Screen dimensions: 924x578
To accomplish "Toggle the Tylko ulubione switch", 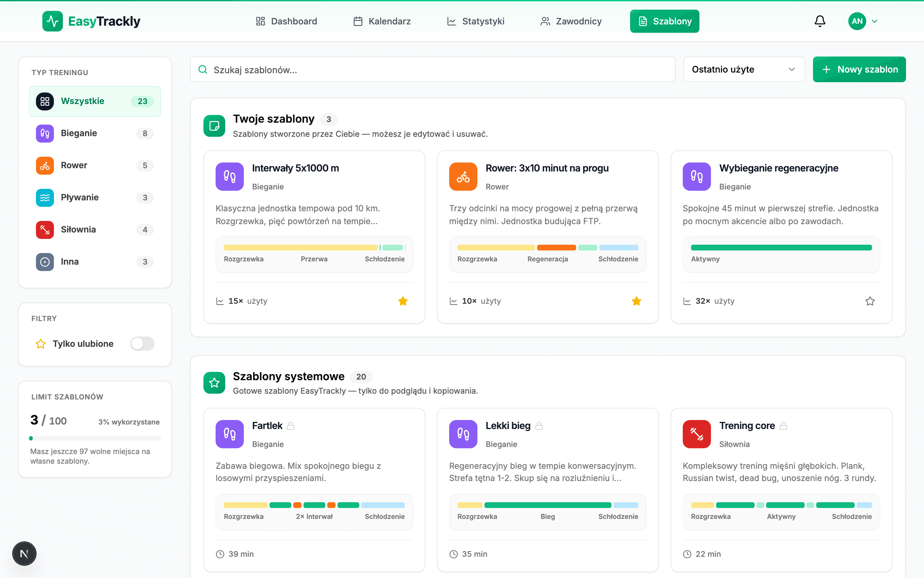I will point(142,344).
